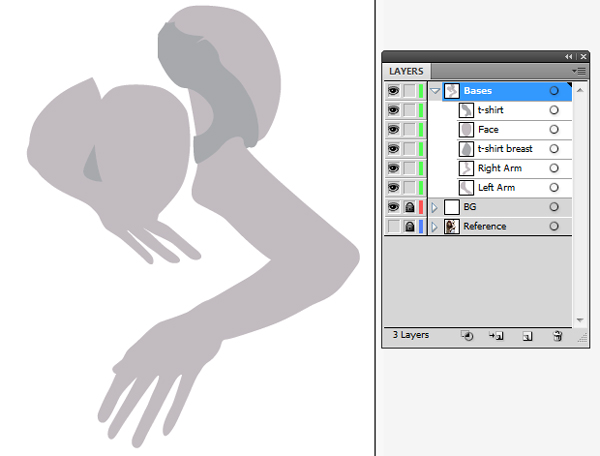The width and height of the screenshot is (600, 456).
Task: Create a new layer
Action: tap(527, 336)
